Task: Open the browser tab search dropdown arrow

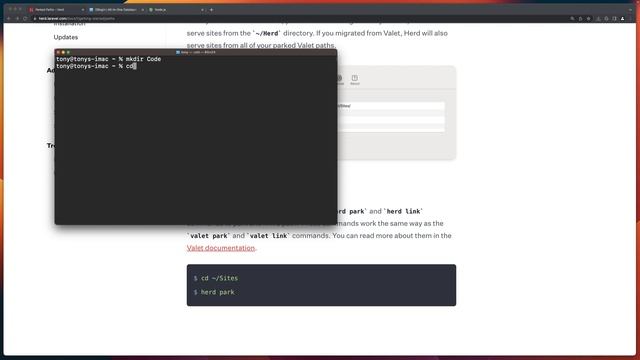Action: click(x=630, y=10)
